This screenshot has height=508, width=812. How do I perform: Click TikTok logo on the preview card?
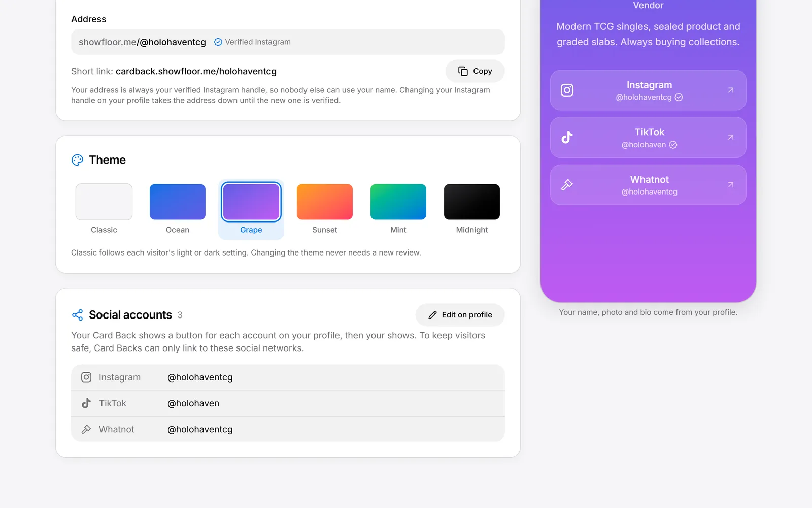(567, 137)
